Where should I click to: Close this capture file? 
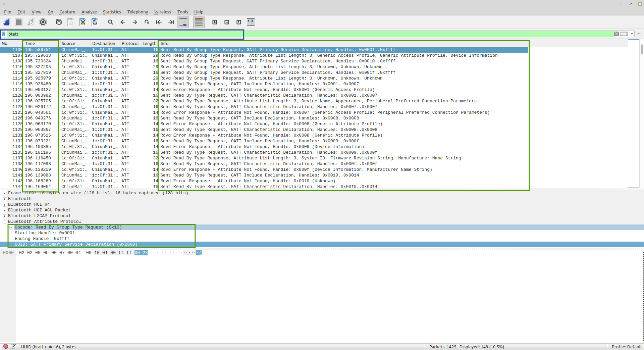(83, 22)
